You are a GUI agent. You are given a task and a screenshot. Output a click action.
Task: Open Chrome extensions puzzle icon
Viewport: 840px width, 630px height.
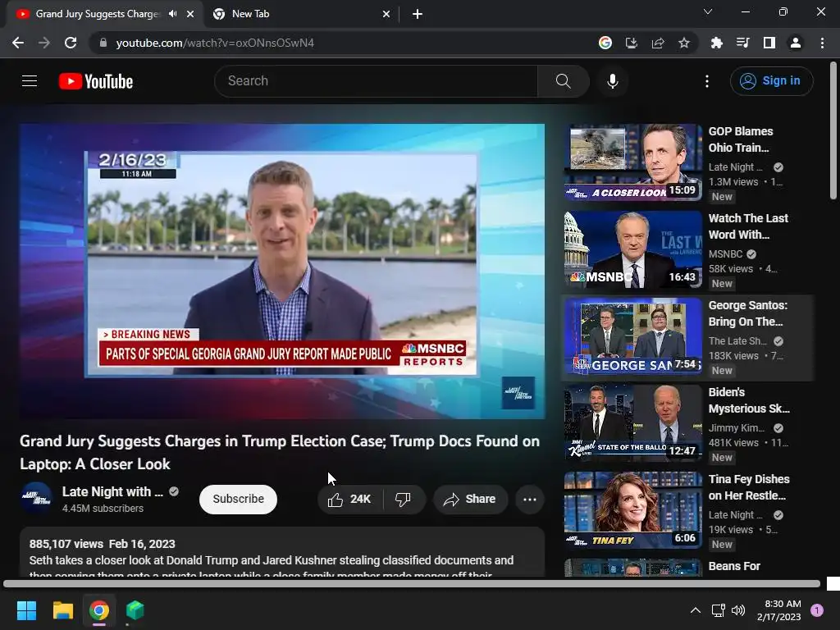(x=716, y=43)
